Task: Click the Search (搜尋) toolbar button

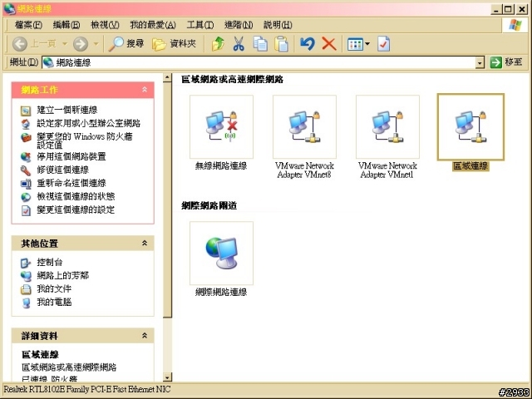Action: pyautogui.click(x=126, y=44)
